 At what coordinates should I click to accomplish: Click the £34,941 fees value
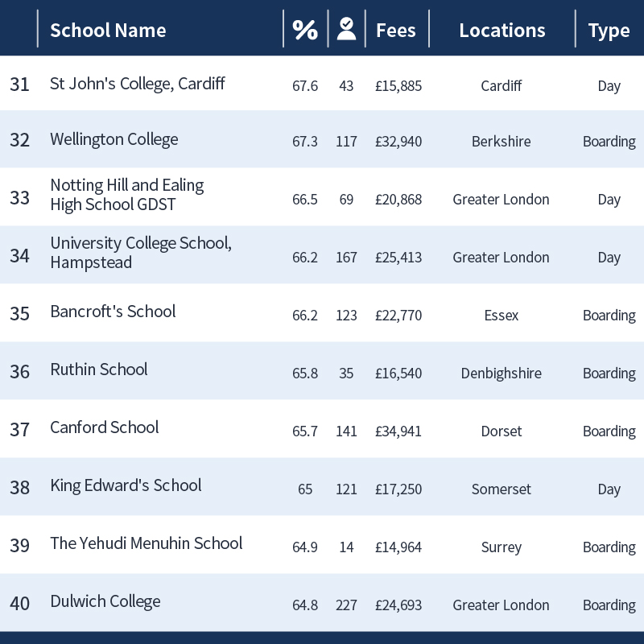click(398, 431)
